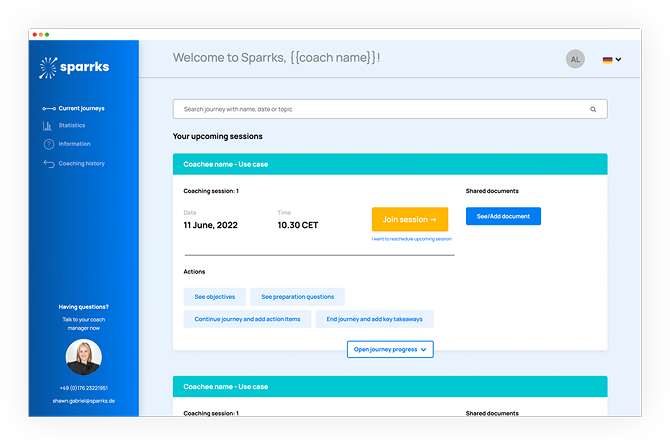The height and width of the screenshot is (445, 670).
Task: Open See objectives action
Action: point(214,297)
